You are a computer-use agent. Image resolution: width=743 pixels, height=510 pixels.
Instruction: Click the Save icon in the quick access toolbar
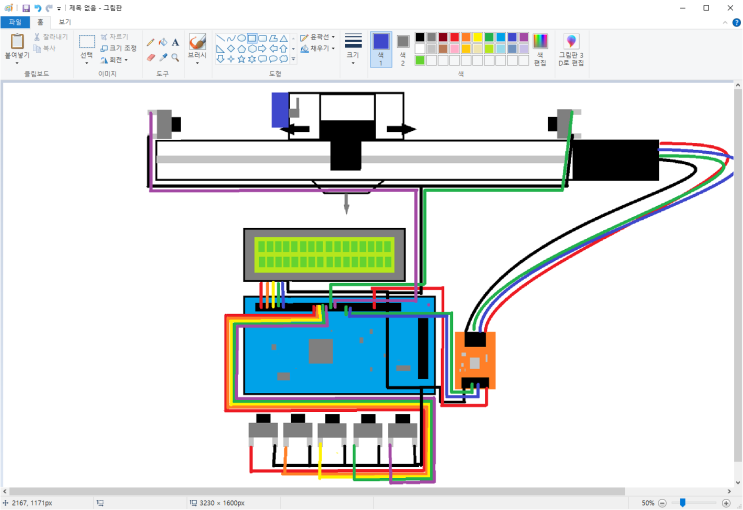pos(26,8)
